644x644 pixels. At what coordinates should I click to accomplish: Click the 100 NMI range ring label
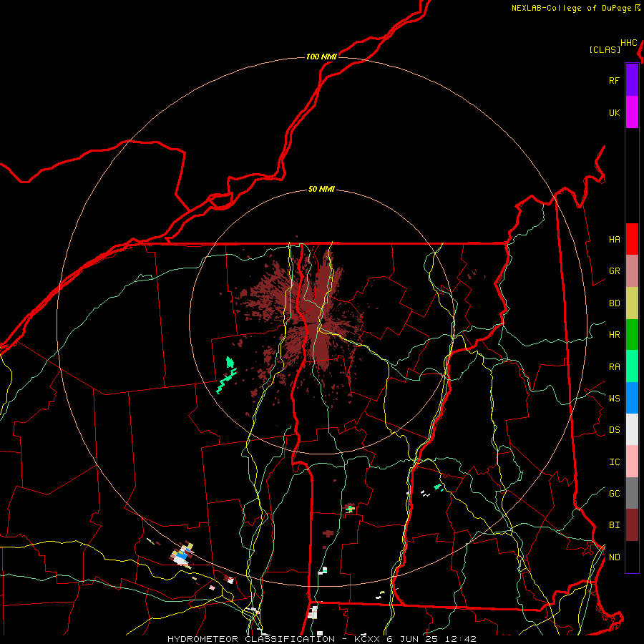pyautogui.click(x=321, y=57)
